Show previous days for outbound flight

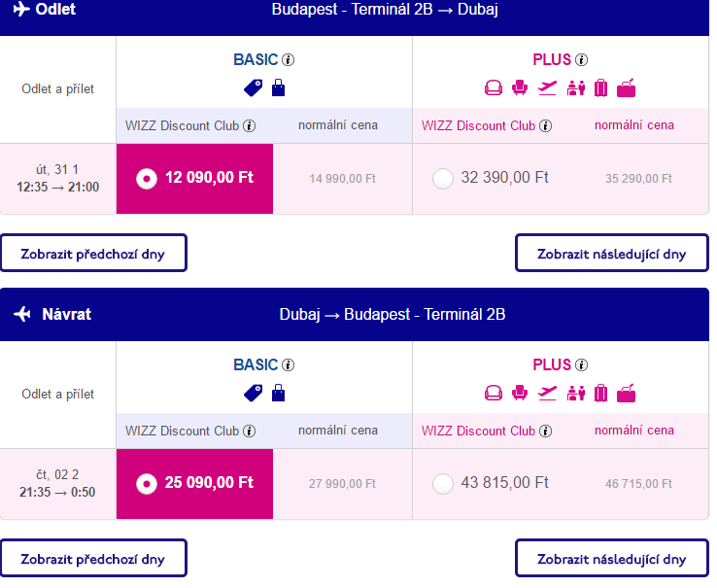pos(93,253)
